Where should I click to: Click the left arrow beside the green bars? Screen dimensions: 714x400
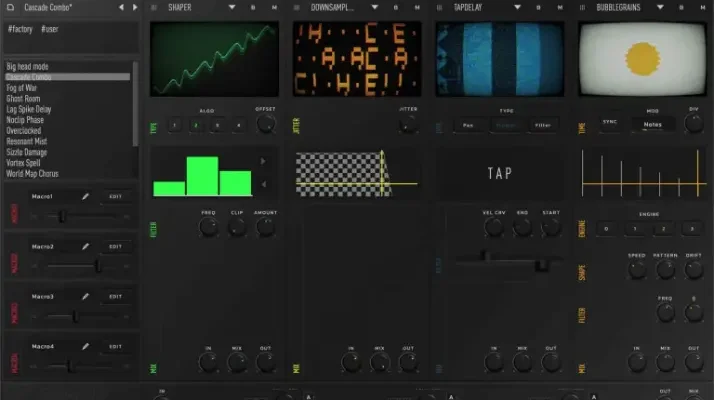tap(264, 185)
